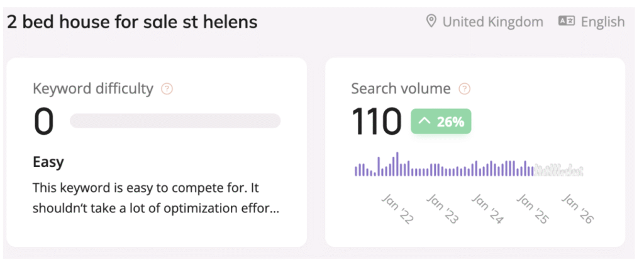Image resolution: width=644 pixels, height=274 pixels.
Task: Click the 'Easy' difficulty label
Action: pyautogui.click(x=48, y=162)
